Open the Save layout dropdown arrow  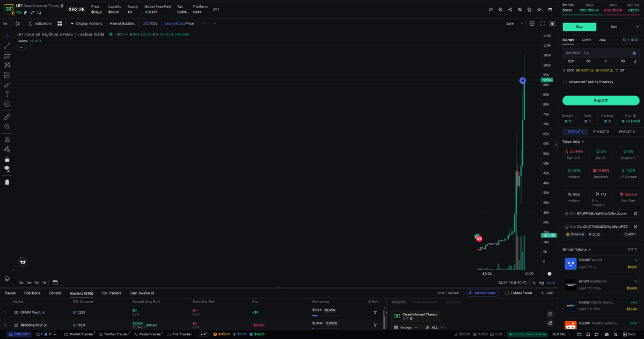(522, 24)
